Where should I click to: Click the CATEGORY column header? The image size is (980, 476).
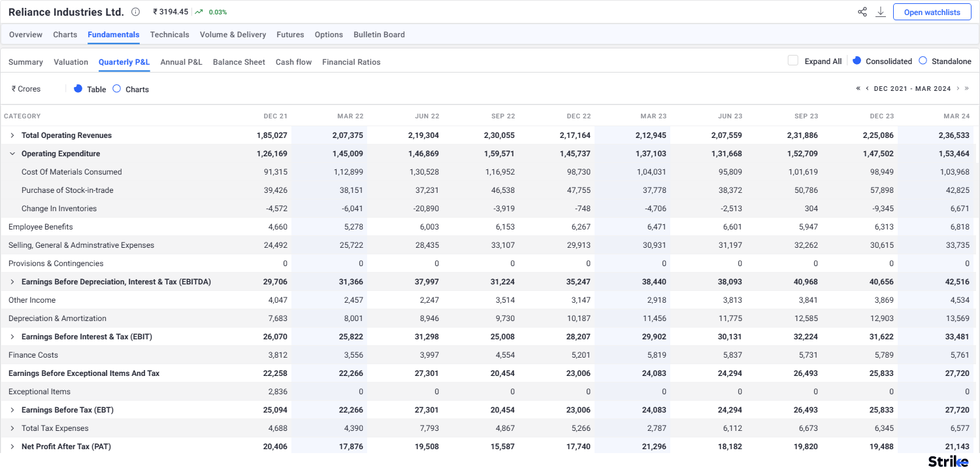22,116
